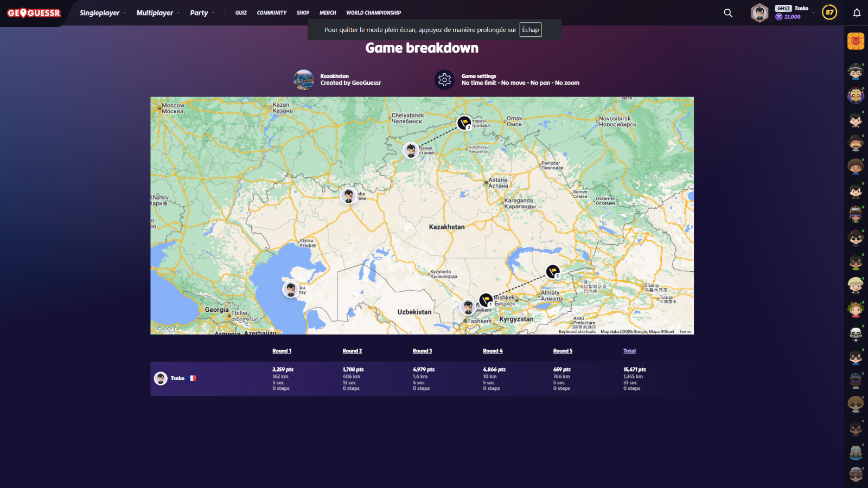The width and height of the screenshot is (868, 488).
Task: Open the World Championship menu item
Action: tap(373, 13)
